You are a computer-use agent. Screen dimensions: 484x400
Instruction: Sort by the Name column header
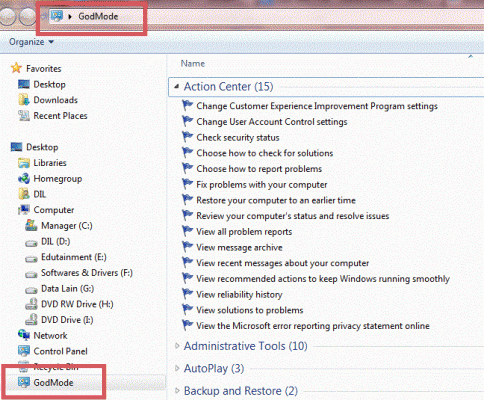coord(193,64)
